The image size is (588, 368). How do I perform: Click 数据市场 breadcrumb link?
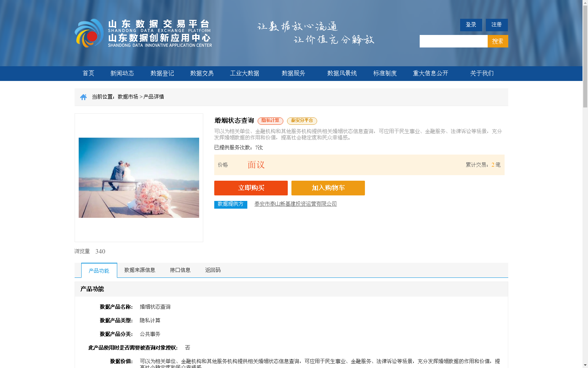coord(128,97)
